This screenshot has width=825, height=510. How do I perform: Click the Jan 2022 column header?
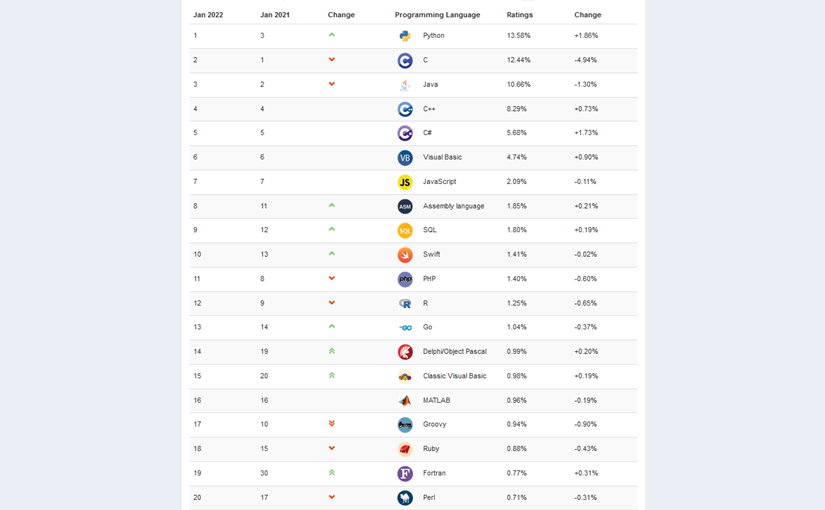click(208, 15)
